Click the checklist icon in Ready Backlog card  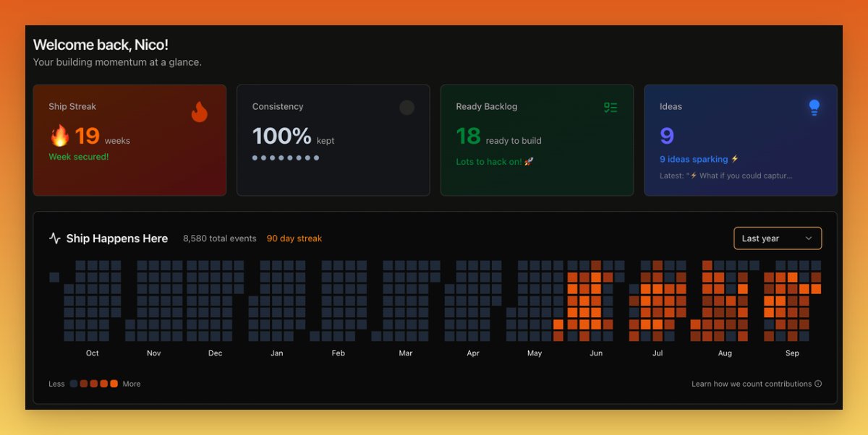[x=610, y=108]
